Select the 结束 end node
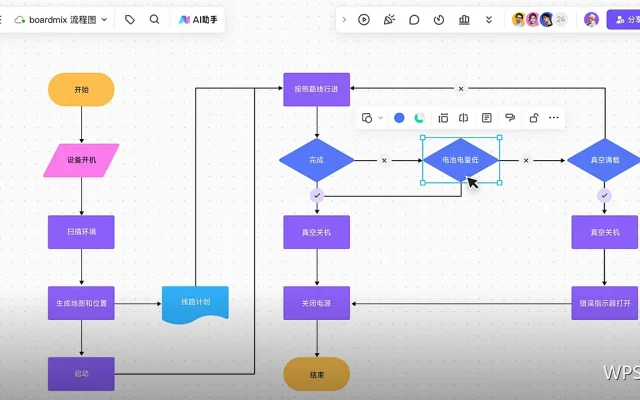The height and width of the screenshot is (400, 640). (x=317, y=374)
